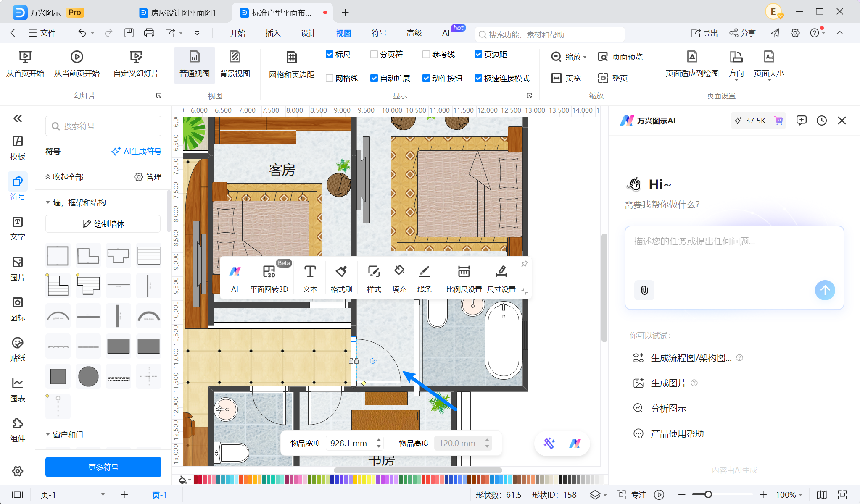Open 尺寸设置 dimension settings

501,278
